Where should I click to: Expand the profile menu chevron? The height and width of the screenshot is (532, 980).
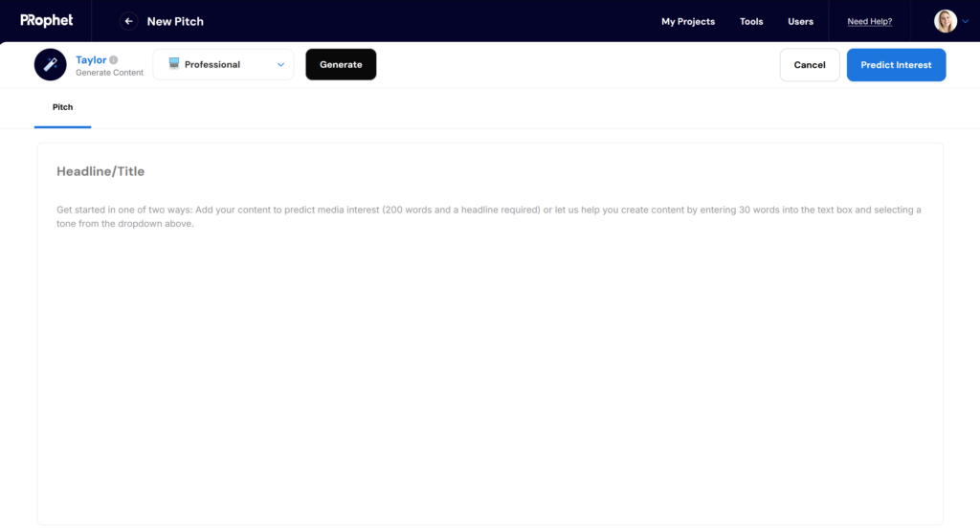tap(965, 21)
